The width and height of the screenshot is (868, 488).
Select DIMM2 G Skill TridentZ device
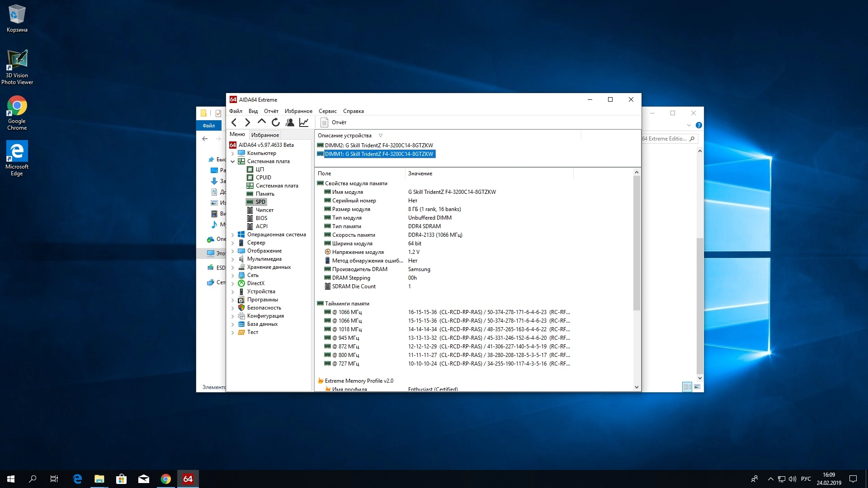(375, 145)
